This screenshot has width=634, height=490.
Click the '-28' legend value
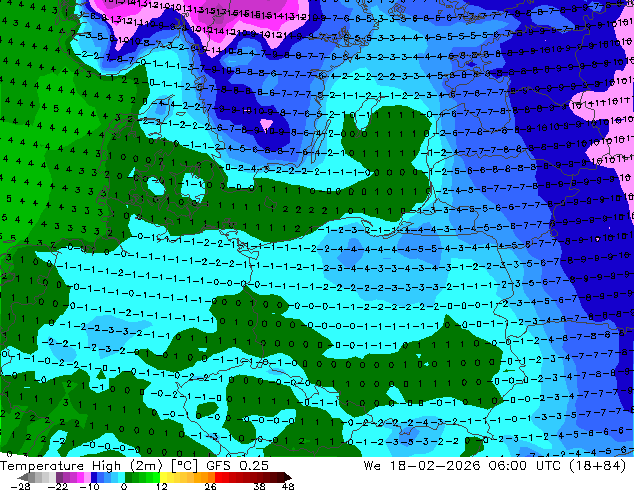tap(20, 486)
